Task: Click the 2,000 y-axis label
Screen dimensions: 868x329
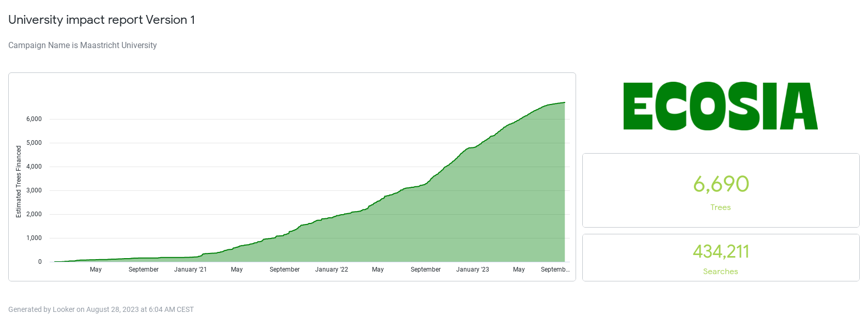Action: (34, 214)
